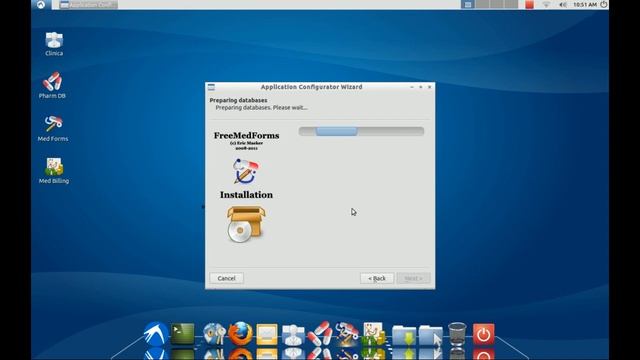Viewport: 640px width, 360px height.
Task: Open the wizard window menu icon
Action: coord(211,87)
